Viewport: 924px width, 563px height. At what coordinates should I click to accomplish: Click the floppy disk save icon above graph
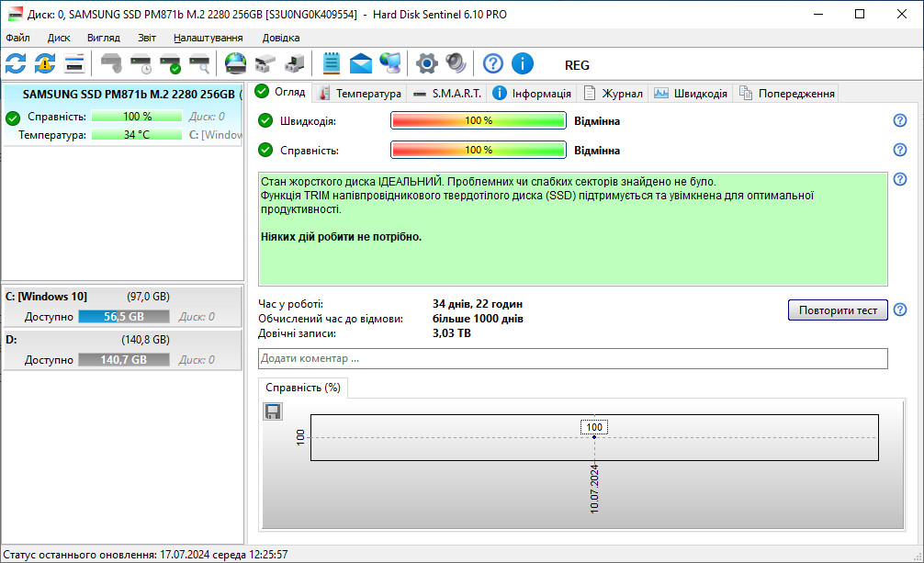[x=273, y=411]
